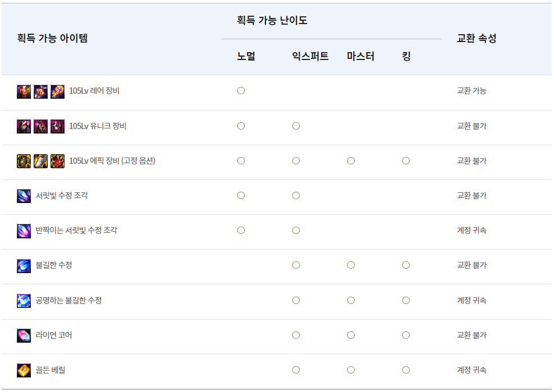The image size is (554, 392).
Task: Click the 105Lv 유니크 장비 label
Action: coord(98,126)
